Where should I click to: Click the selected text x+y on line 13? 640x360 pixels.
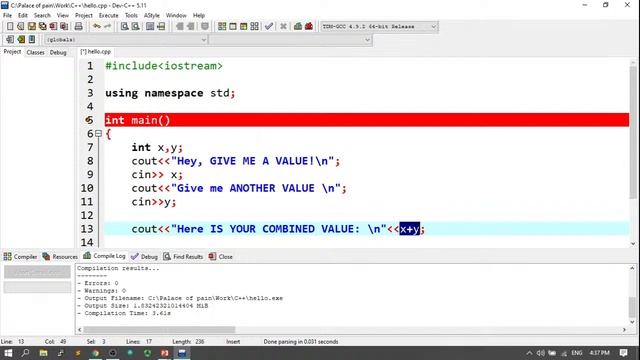409,229
